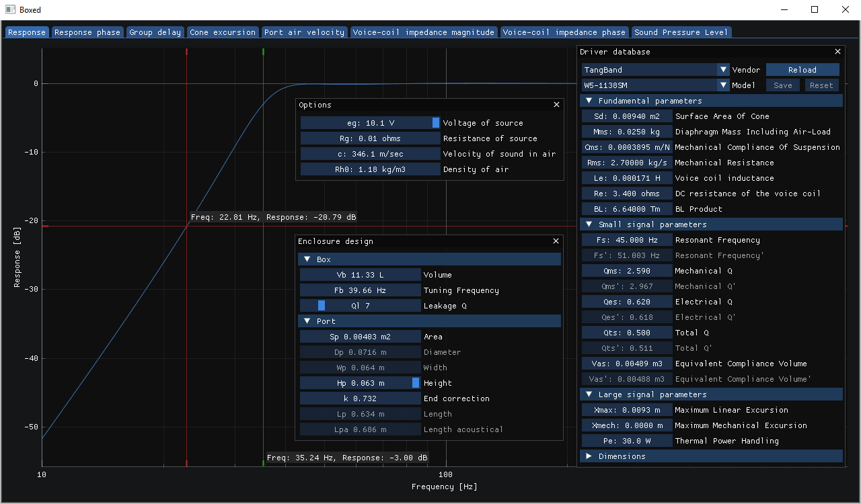Viewport: 861px width, 504px height.
Task: Close the Options panel
Action: [x=556, y=105]
